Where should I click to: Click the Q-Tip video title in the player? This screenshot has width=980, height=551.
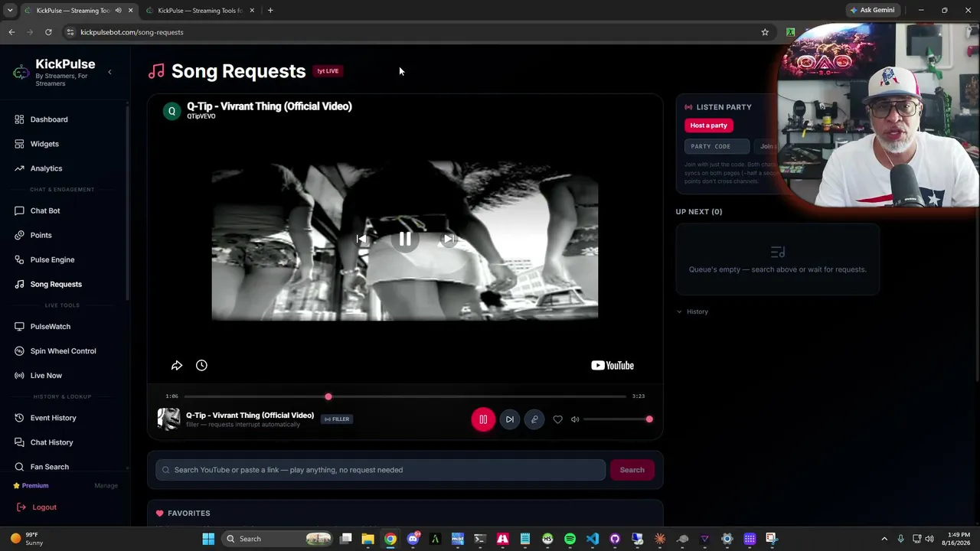(x=269, y=106)
